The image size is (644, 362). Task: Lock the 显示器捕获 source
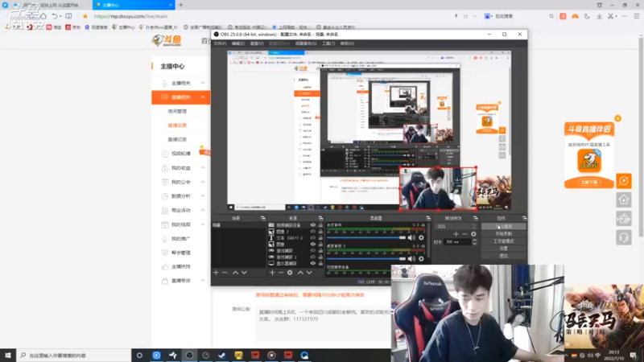(320, 263)
